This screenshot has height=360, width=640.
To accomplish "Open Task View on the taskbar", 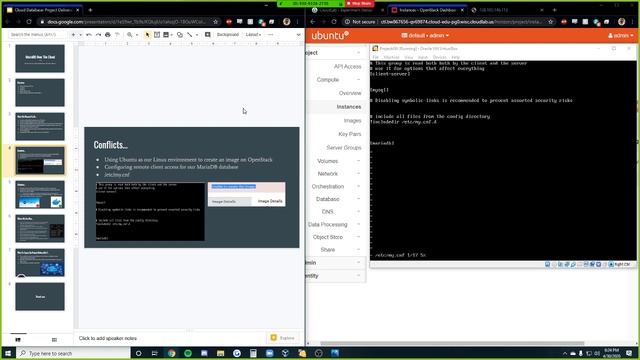I will coord(155,353).
